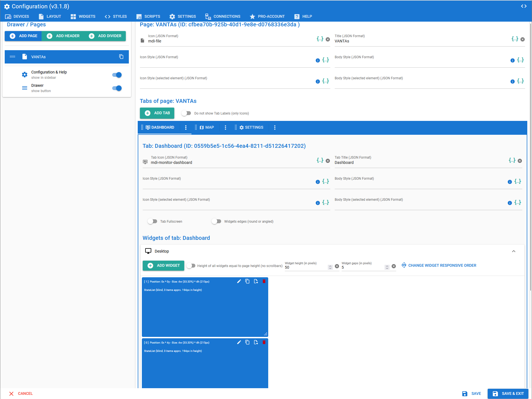Click the Add Widget button

163,265
